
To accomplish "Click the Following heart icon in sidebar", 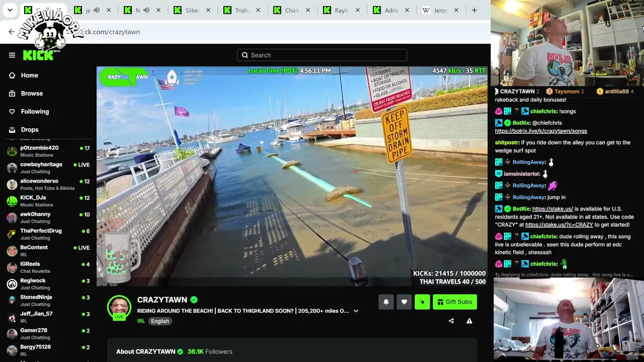I will pyautogui.click(x=12, y=112).
